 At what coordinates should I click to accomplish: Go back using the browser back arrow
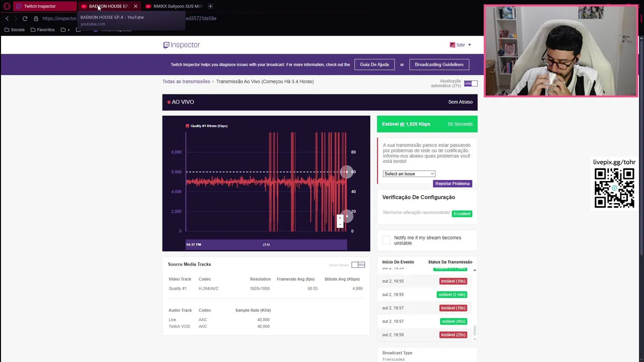pyautogui.click(x=7, y=19)
